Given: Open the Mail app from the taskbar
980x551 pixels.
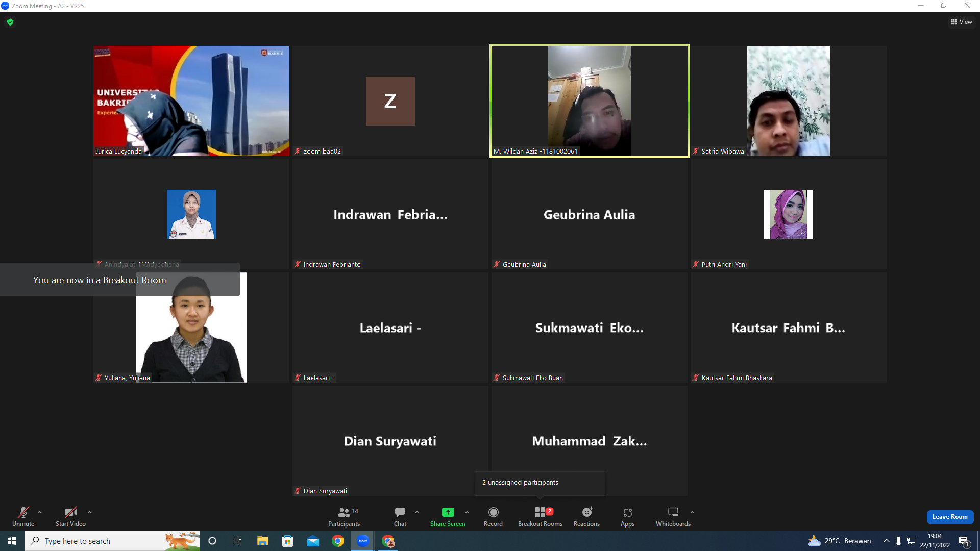Looking at the screenshot, I should pyautogui.click(x=313, y=541).
